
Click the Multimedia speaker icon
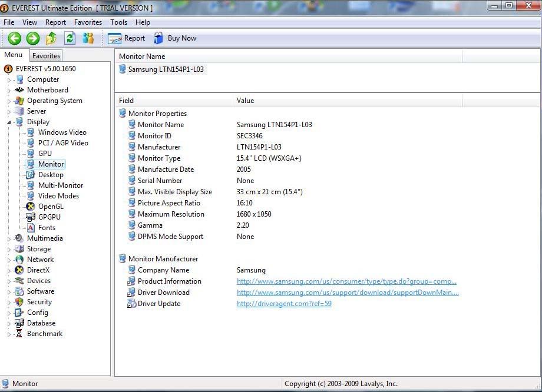[19, 238]
